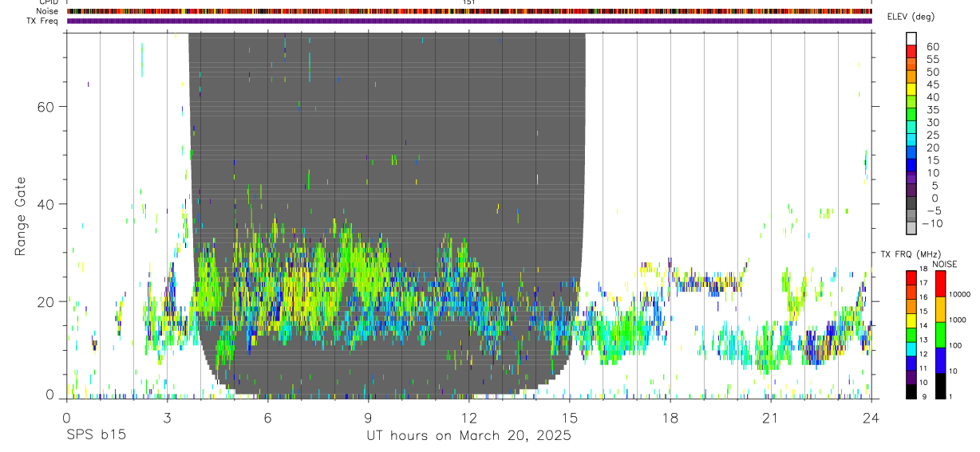Click x-axis tick label "6"

point(267,418)
